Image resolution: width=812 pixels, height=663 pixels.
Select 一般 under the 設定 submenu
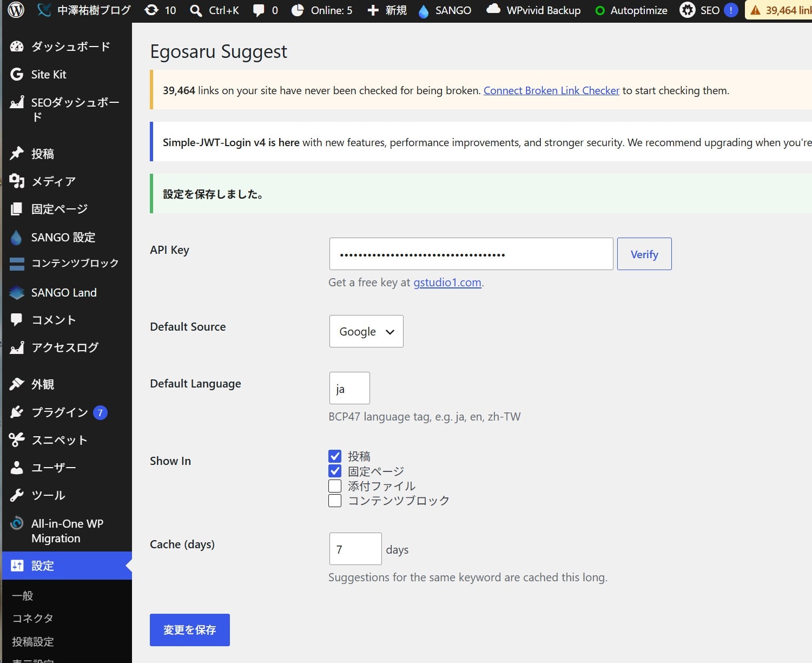pyautogui.click(x=23, y=596)
